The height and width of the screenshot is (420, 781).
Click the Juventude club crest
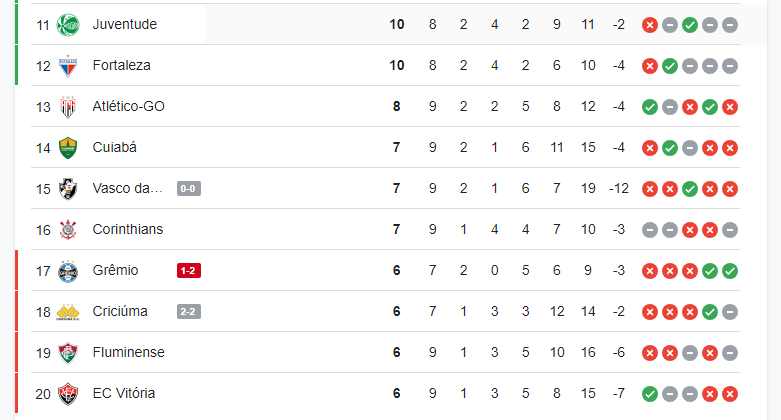(68, 24)
